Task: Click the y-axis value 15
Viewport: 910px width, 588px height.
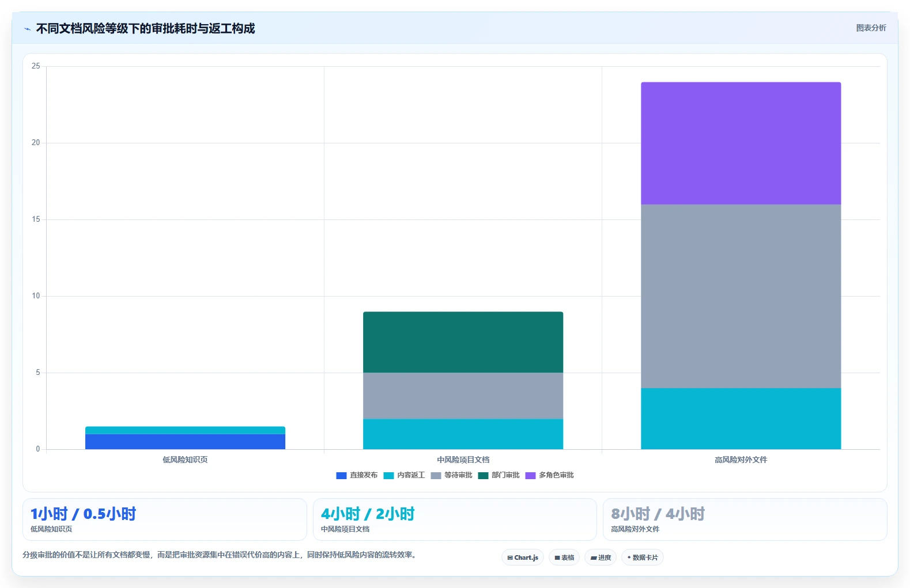Action: pyautogui.click(x=36, y=219)
